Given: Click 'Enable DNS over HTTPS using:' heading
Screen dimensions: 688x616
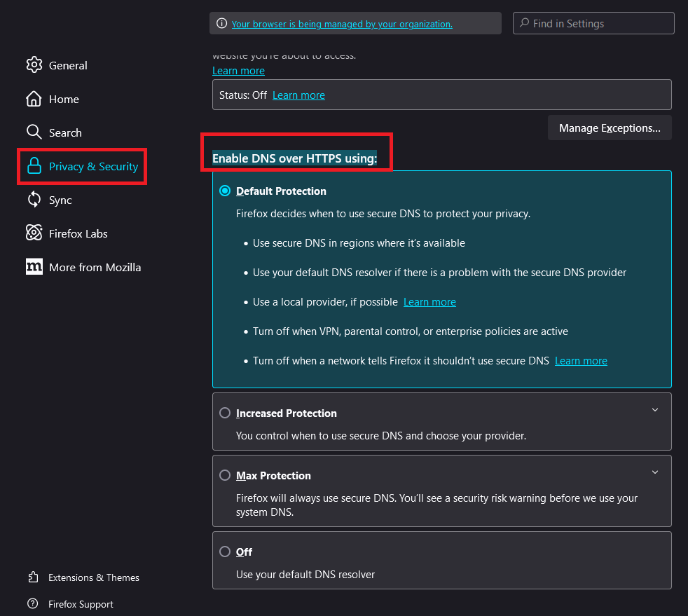Looking at the screenshot, I should click(x=294, y=158).
